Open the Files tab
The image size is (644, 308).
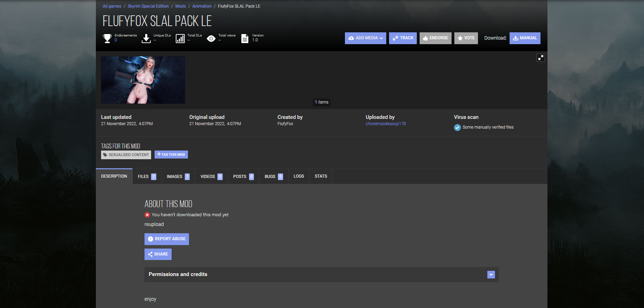(147, 177)
